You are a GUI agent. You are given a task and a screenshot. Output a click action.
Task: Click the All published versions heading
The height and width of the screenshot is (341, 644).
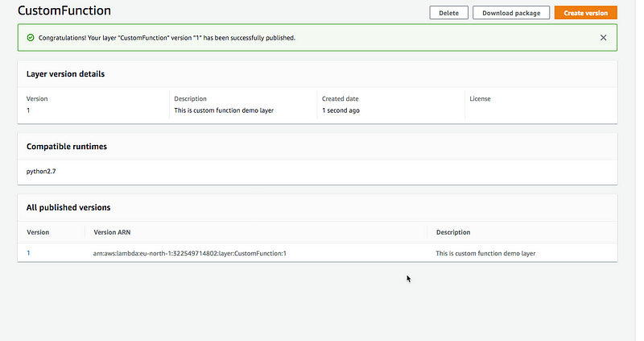tap(68, 207)
